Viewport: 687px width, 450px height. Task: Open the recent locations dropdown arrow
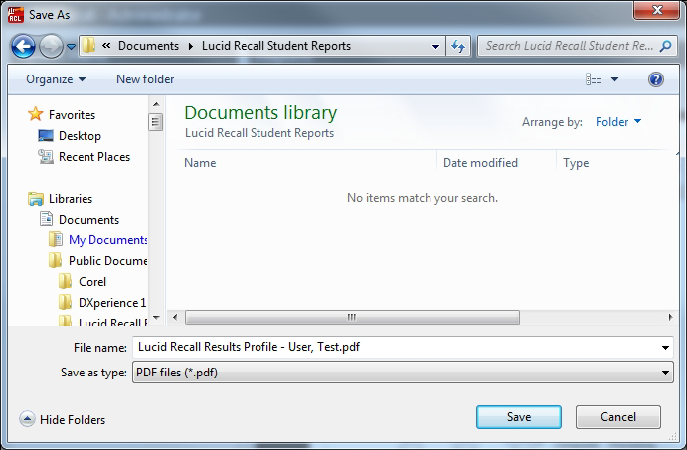[71, 46]
